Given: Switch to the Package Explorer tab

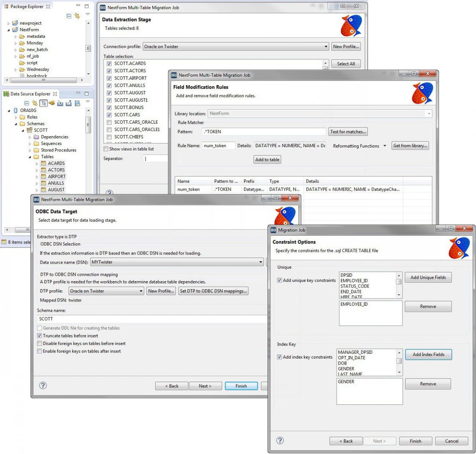Looking at the screenshot, I should pos(27,7).
